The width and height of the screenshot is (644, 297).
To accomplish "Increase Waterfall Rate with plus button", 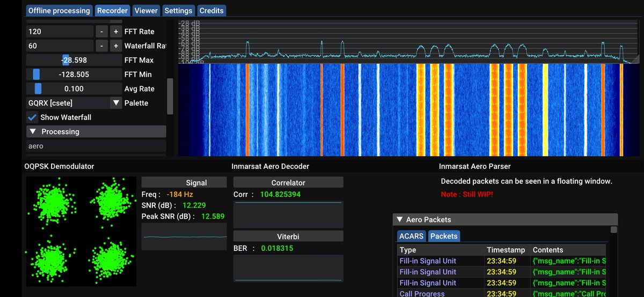I will [x=115, y=46].
